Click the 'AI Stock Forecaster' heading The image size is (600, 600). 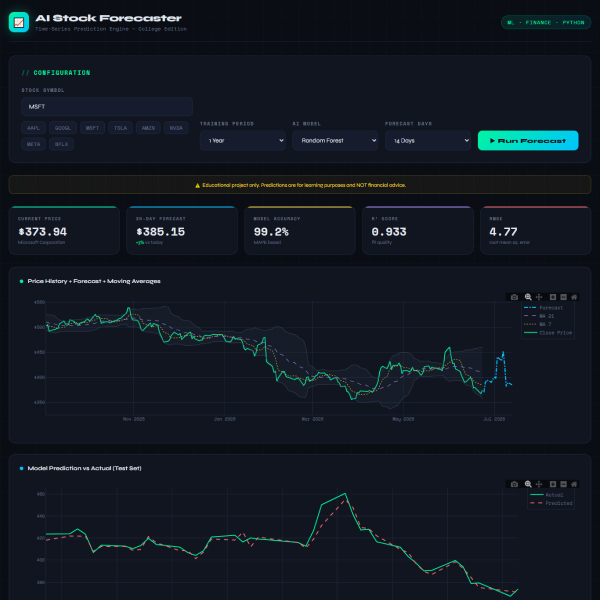tap(108, 18)
